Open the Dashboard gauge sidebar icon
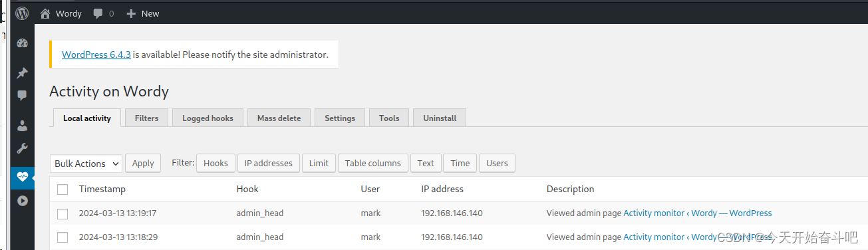 tap(23, 44)
